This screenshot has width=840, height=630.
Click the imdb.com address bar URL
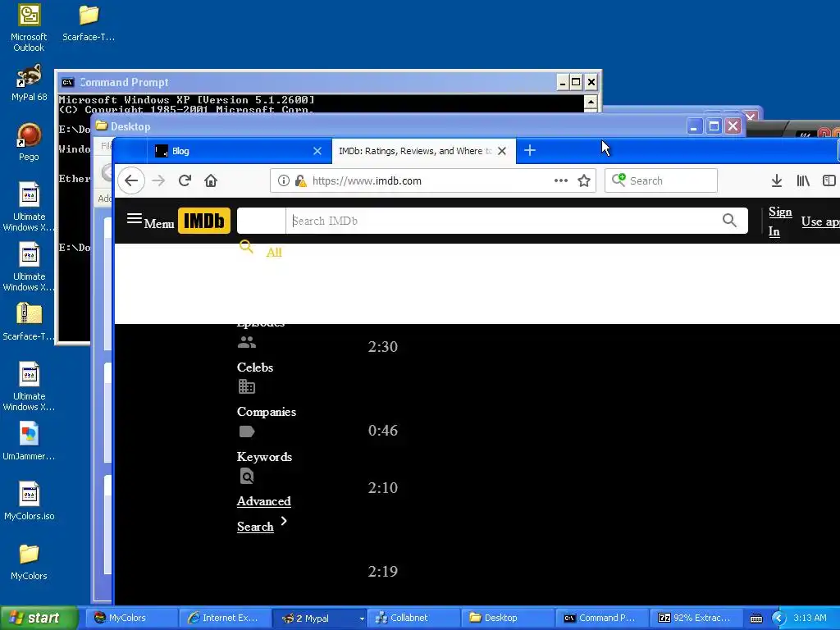coord(367,181)
